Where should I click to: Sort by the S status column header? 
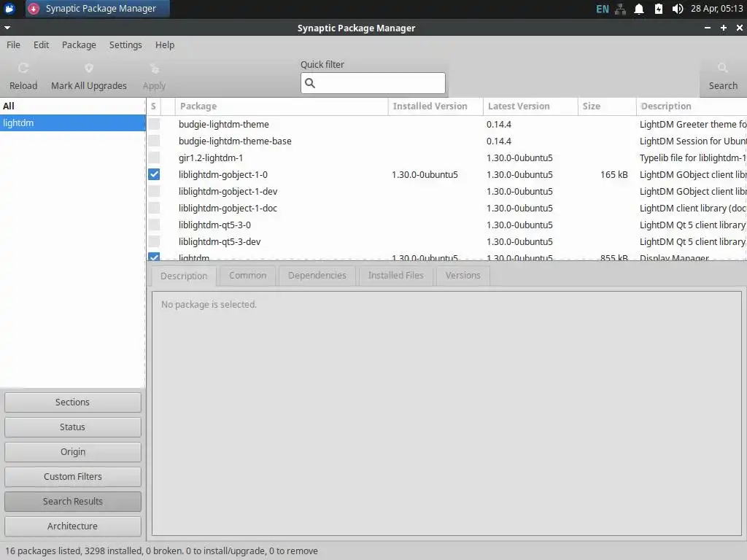tap(153, 106)
